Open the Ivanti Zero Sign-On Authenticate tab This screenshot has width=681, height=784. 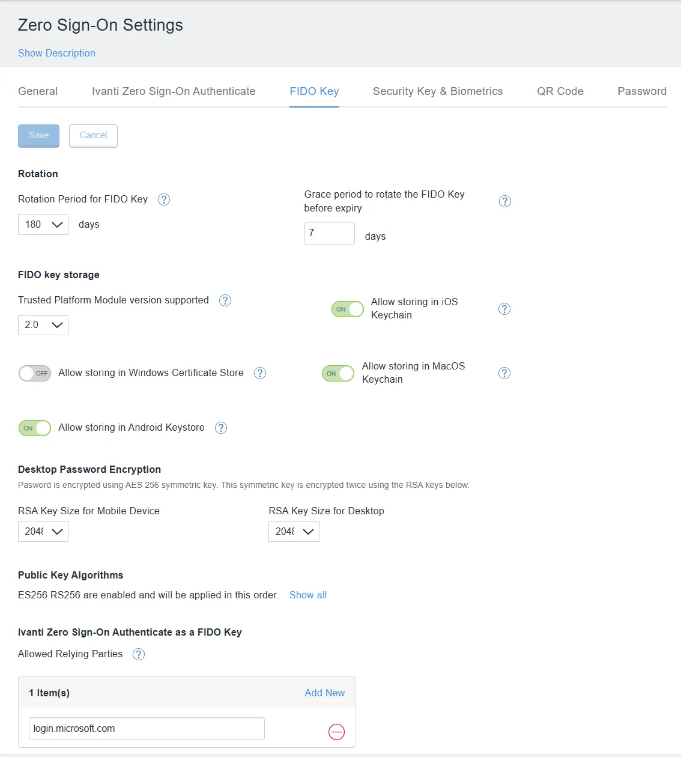point(174,91)
